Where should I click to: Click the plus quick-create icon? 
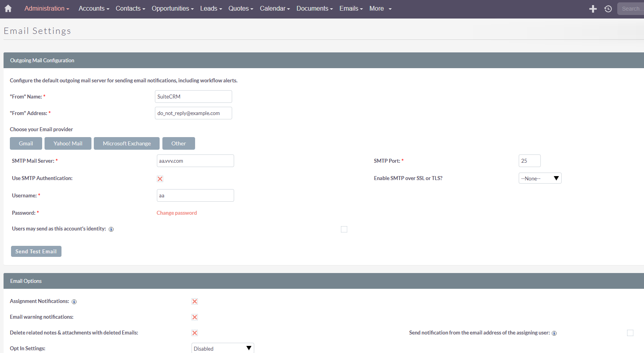pyautogui.click(x=593, y=9)
